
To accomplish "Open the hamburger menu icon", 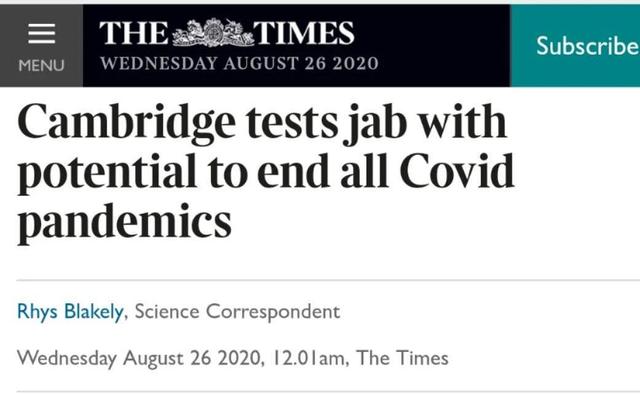I will pos(41,33).
